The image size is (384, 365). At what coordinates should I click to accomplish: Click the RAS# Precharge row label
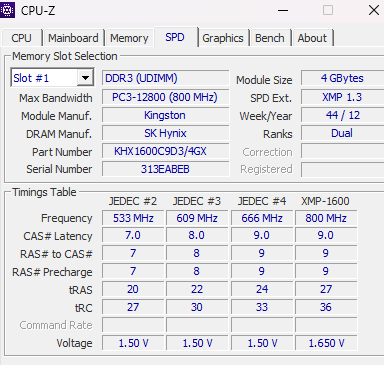(x=52, y=272)
